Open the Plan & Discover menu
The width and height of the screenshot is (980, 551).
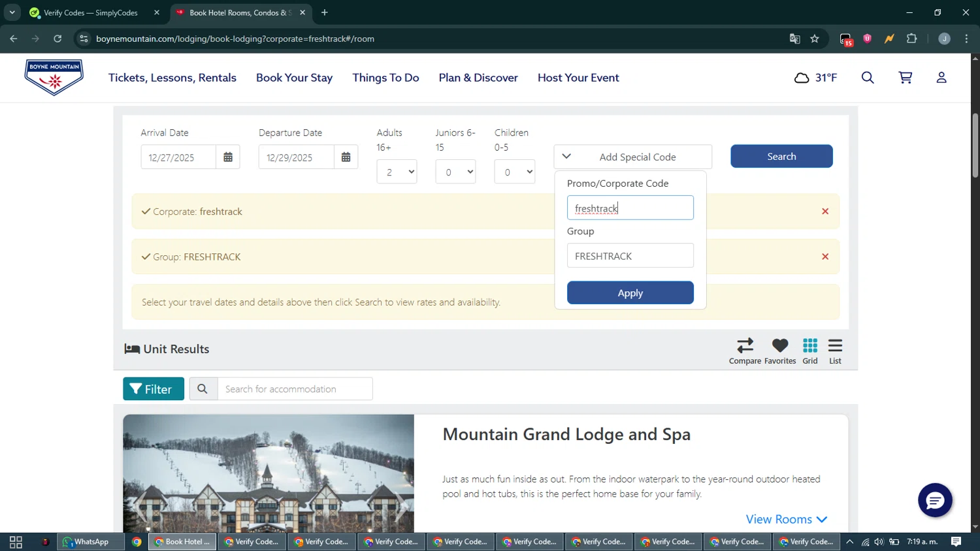[x=478, y=78]
